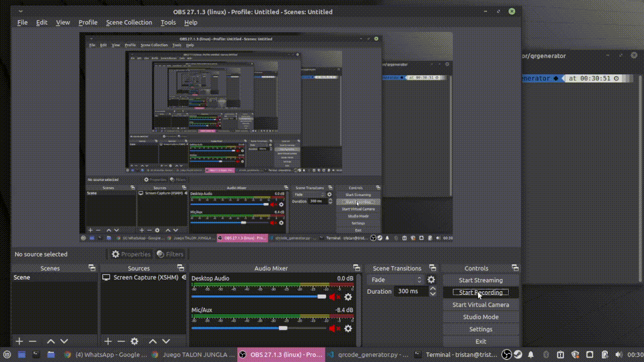The height and width of the screenshot is (362, 644).
Task: Click the OBS 27.1.3 taskbar entry
Action: pos(280,354)
